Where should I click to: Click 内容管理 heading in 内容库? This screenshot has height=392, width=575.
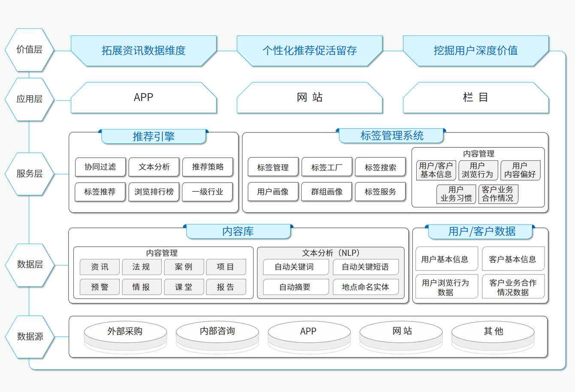[x=162, y=253]
